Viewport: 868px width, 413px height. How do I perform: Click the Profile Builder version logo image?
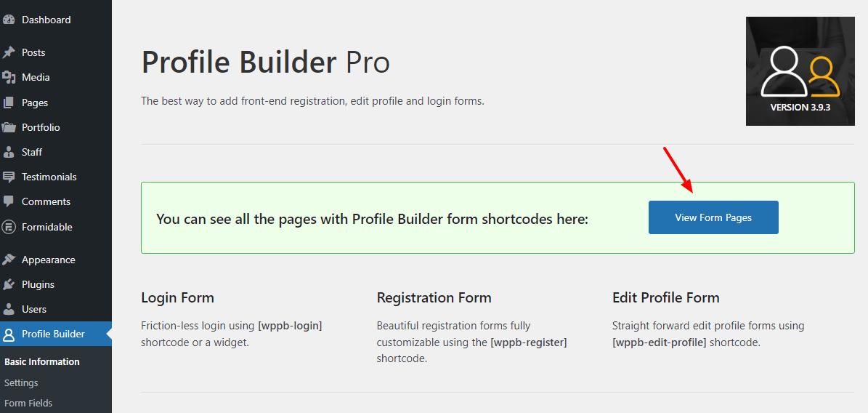click(800, 71)
